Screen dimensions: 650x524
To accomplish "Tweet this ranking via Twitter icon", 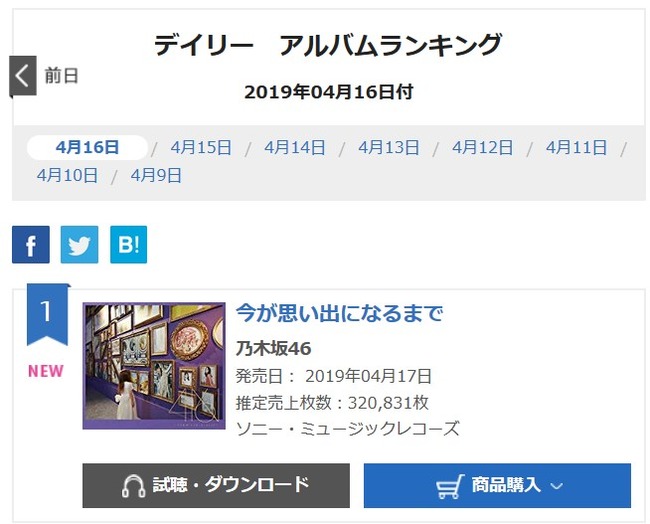I will point(80,244).
